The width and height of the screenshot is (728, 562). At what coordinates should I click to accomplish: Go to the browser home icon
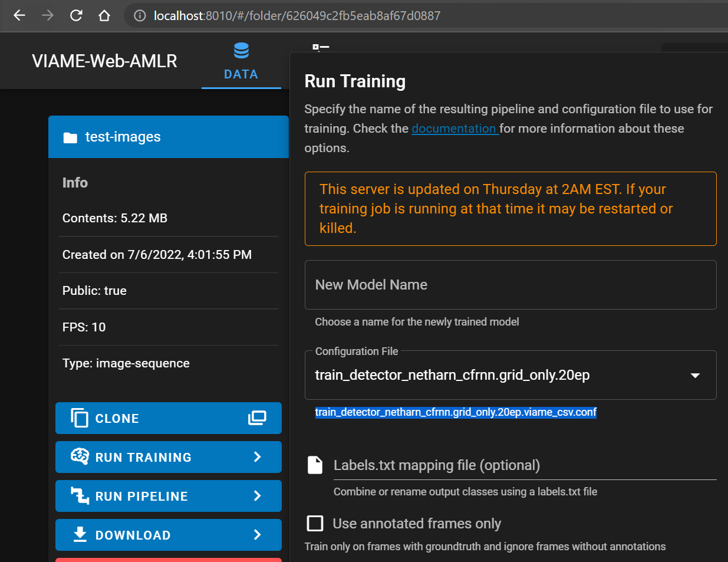pyautogui.click(x=104, y=15)
